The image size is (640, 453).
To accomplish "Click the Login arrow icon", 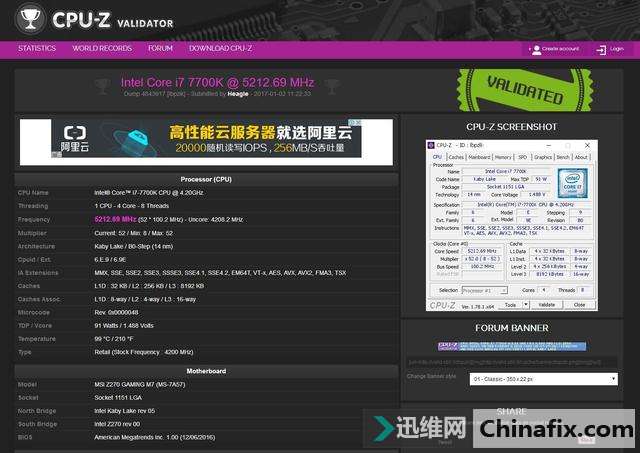I will 601,50.
